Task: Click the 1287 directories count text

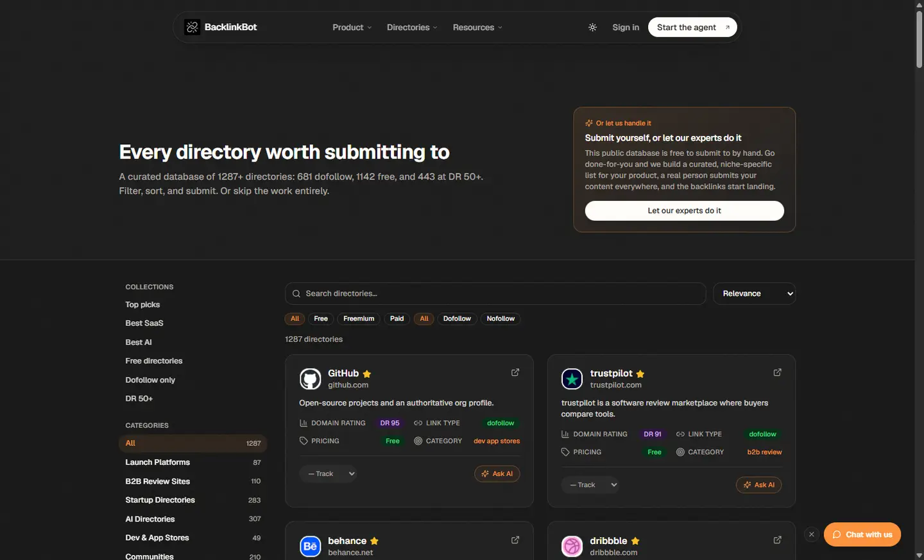Action: (314, 339)
